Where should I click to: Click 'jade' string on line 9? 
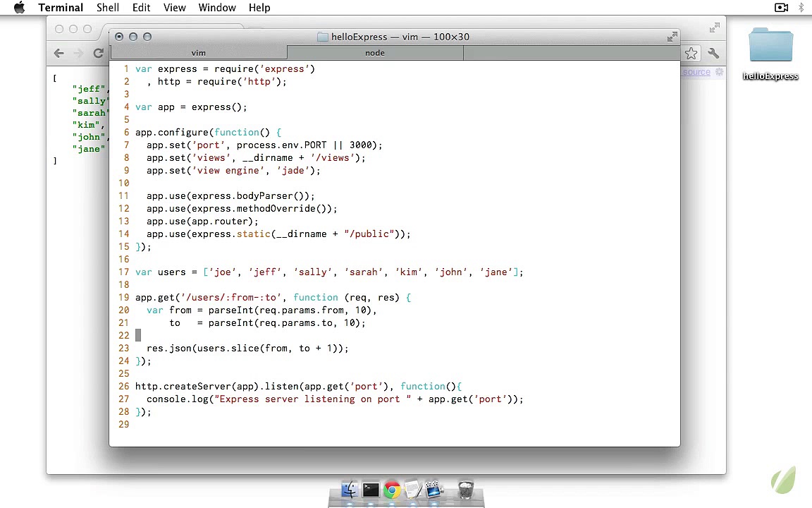(293, 171)
